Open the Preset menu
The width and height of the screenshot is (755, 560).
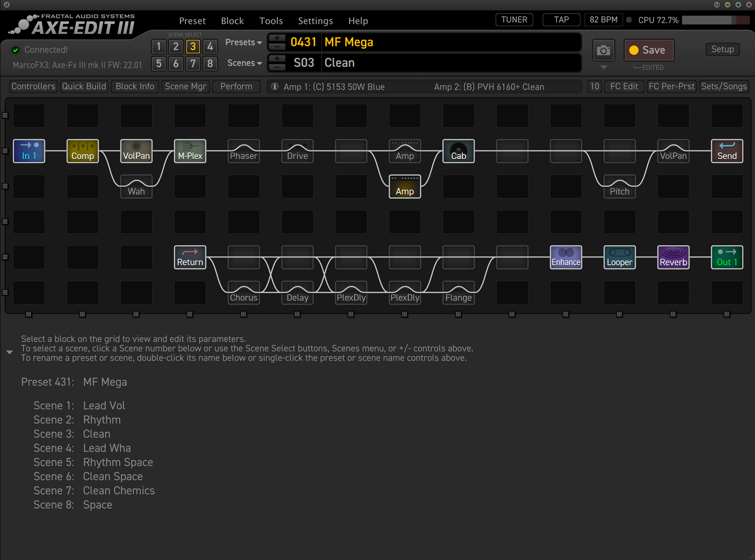pos(192,21)
